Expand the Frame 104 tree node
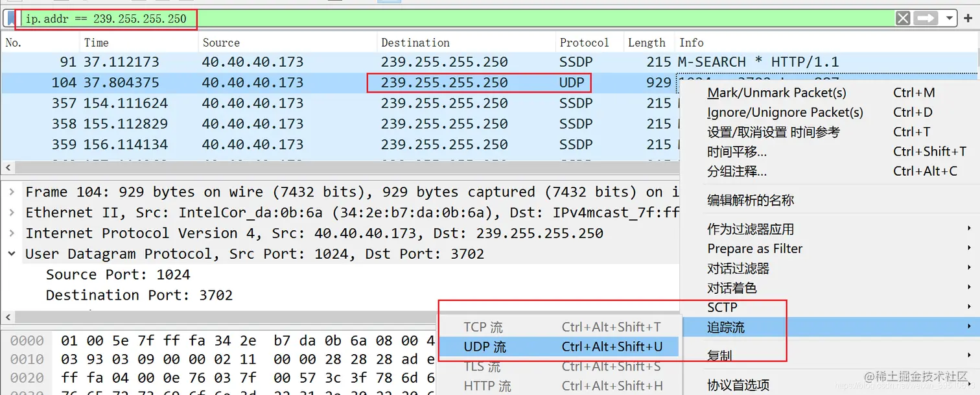Viewport: 980px width, 395px height. [12, 192]
